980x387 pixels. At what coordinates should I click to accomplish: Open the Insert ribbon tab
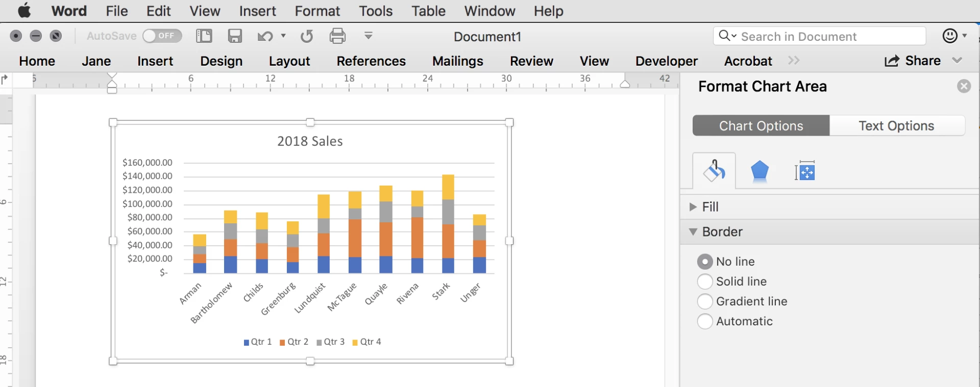pyautogui.click(x=155, y=61)
